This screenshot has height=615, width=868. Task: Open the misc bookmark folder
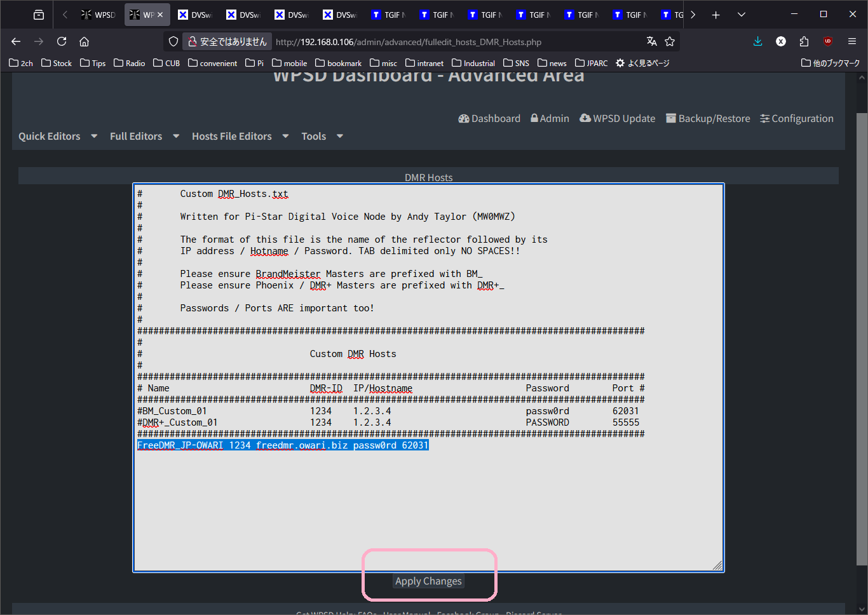tap(384, 63)
